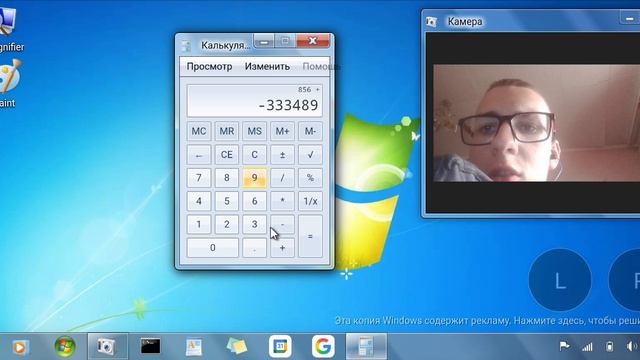640x360 pixels.
Task: Click the volume speaker tray icon
Action: [x=631, y=347]
